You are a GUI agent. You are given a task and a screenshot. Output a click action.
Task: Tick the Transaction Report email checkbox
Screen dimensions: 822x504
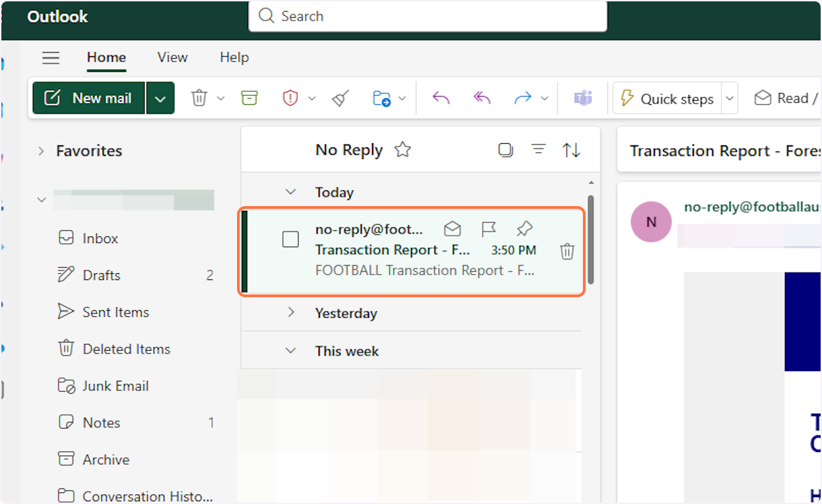click(x=290, y=239)
